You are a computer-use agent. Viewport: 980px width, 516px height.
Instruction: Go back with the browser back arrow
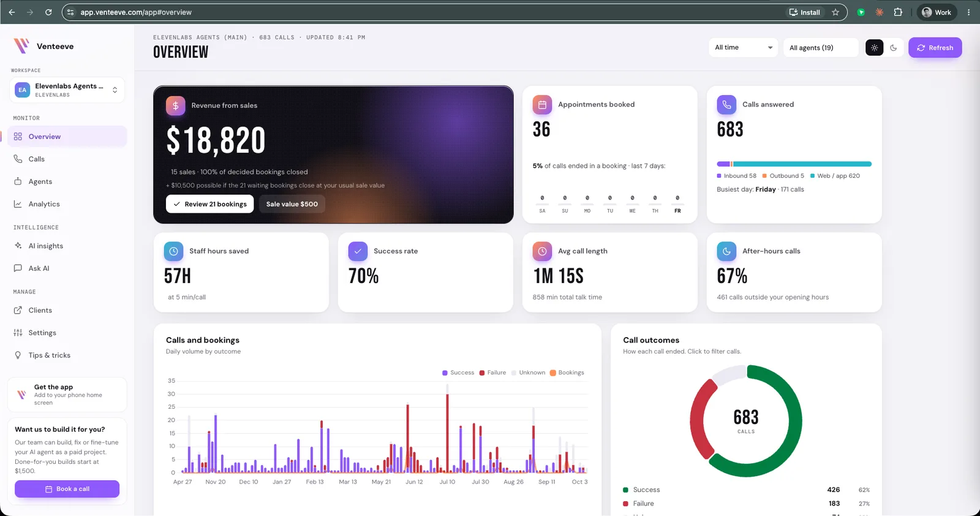pos(12,12)
